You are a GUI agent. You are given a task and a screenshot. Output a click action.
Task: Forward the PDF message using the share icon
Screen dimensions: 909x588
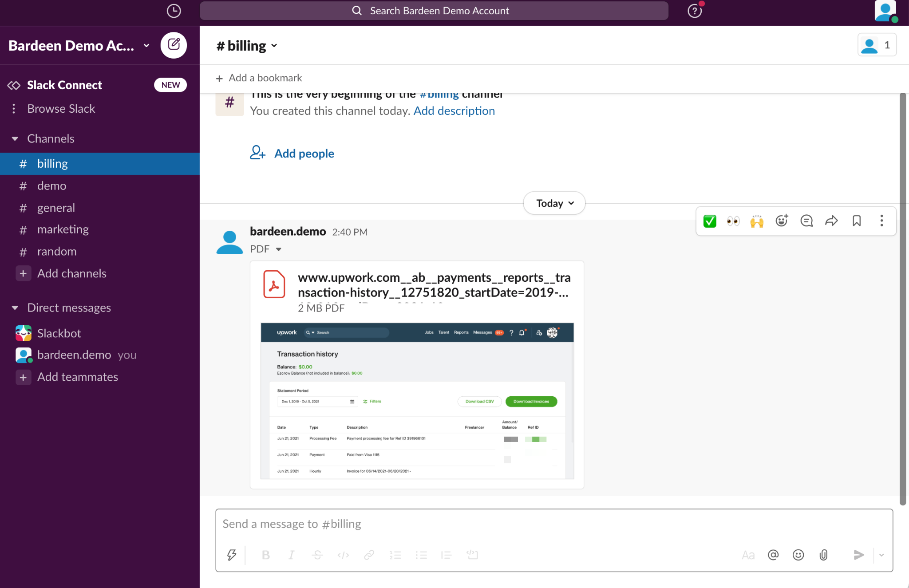click(831, 221)
